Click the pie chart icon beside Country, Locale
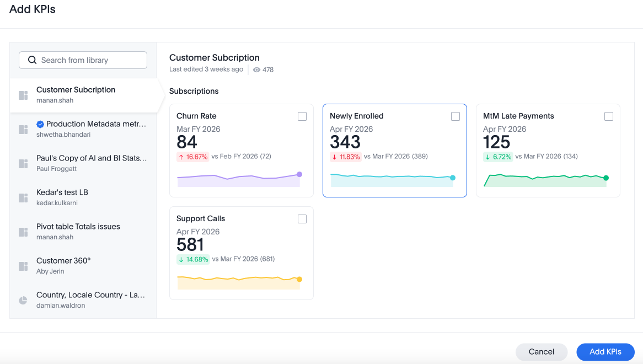The height and width of the screenshot is (364, 643). (x=23, y=301)
